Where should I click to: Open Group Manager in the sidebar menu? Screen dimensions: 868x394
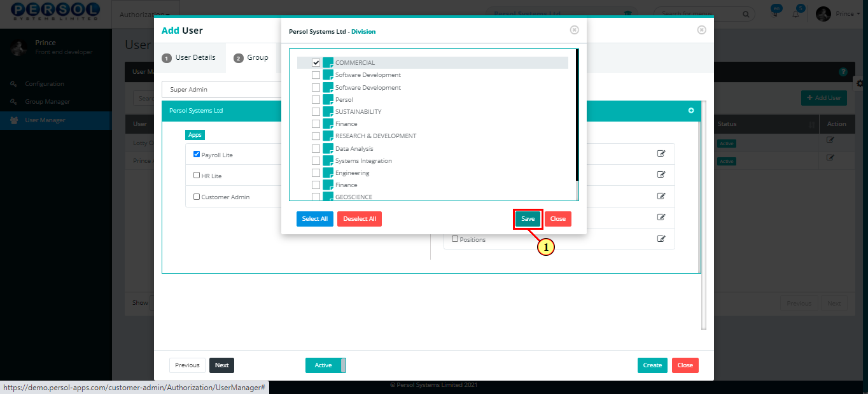click(x=48, y=102)
